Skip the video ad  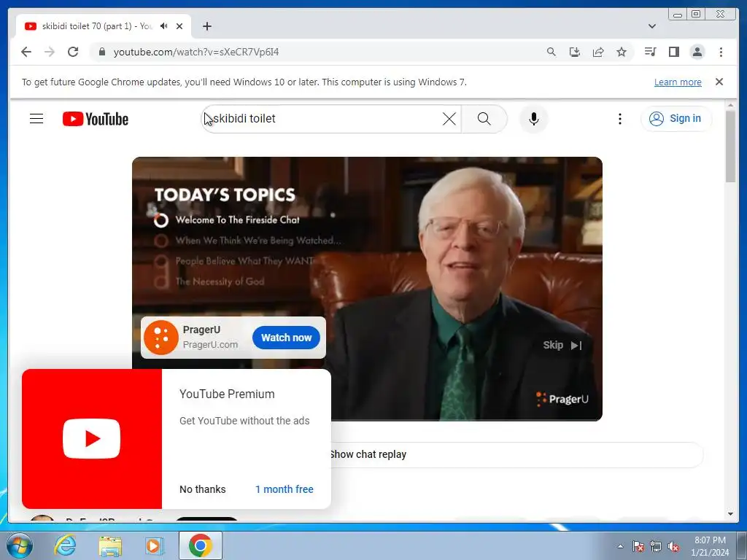tap(562, 345)
